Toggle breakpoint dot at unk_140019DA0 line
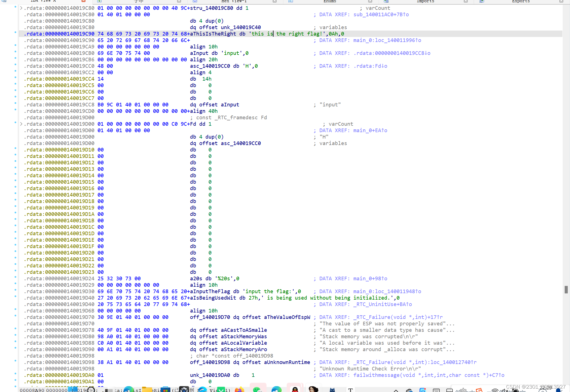 click(15, 374)
